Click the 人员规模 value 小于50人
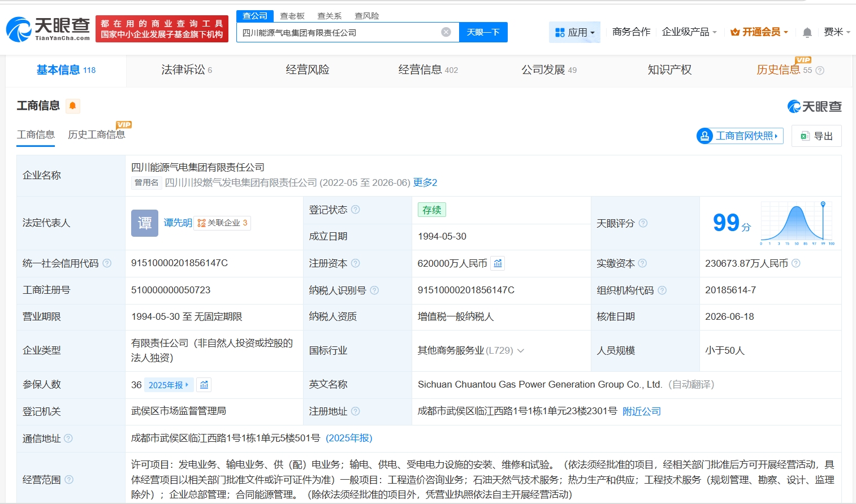Image resolution: width=856 pixels, height=504 pixels. point(725,351)
